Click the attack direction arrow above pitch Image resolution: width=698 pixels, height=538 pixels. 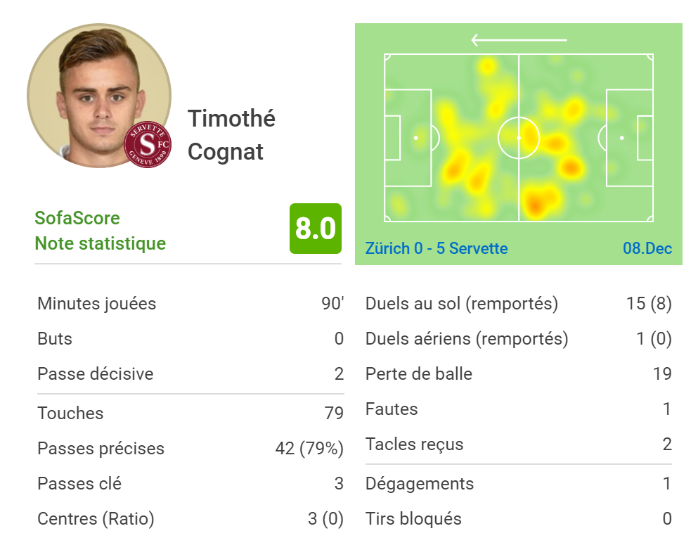519,40
